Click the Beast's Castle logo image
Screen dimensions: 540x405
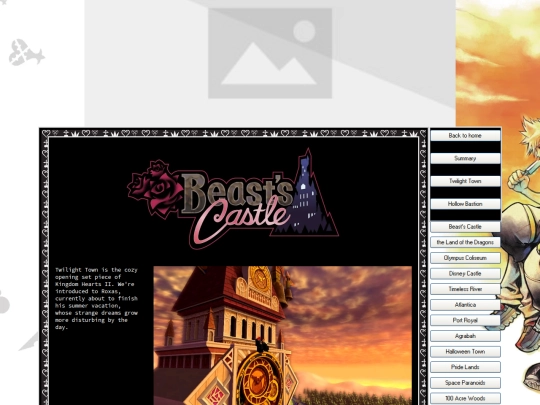click(233, 199)
